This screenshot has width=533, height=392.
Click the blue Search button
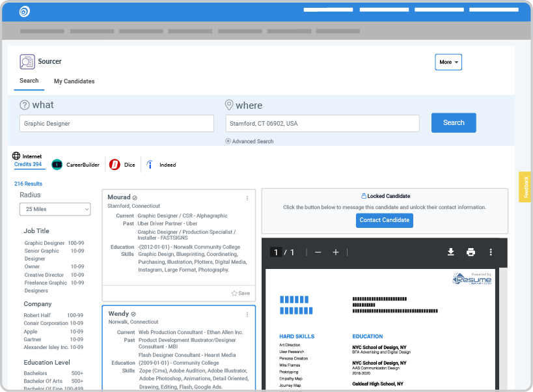click(454, 122)
